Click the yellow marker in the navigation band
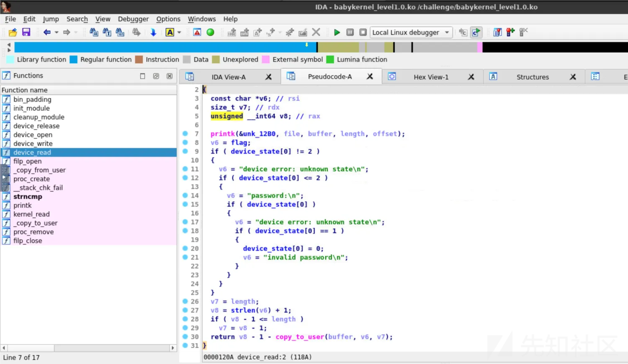Image resolution: width=628 pixels, height=364 pixels. click(x=306, y=44)
